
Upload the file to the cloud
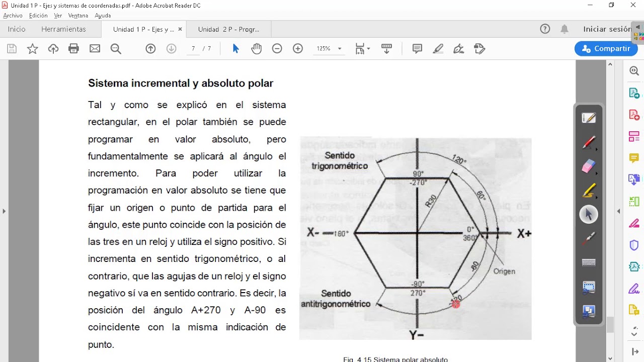coord(53,49)
